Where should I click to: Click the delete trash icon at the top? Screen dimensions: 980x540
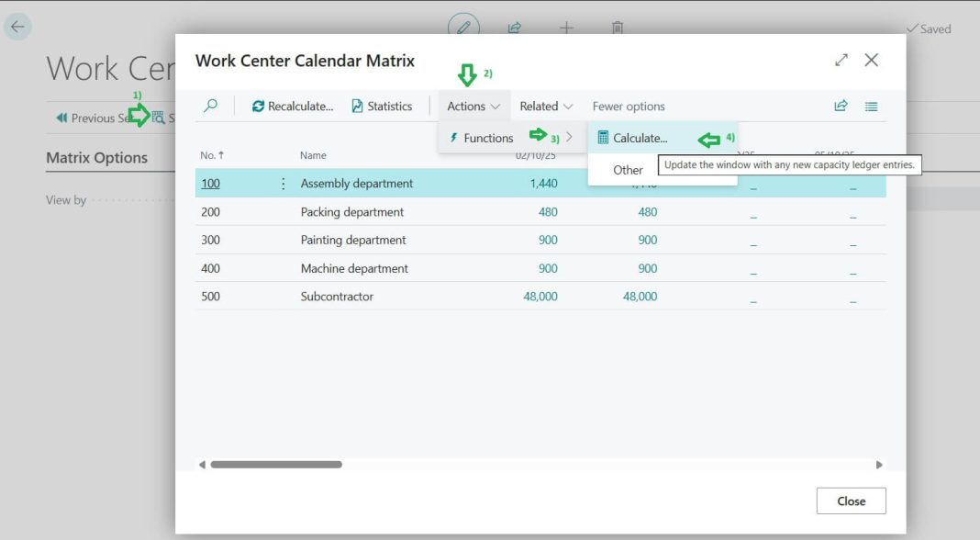(x=618, y=28)
